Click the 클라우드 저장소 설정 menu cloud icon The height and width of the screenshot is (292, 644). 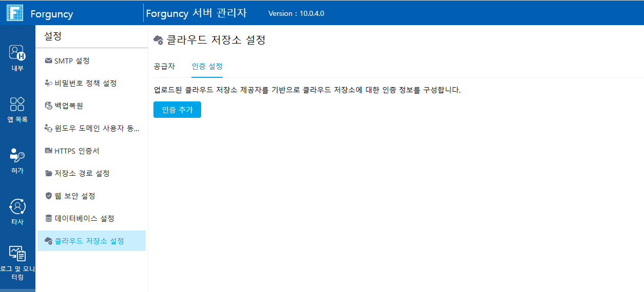[49, 241]
